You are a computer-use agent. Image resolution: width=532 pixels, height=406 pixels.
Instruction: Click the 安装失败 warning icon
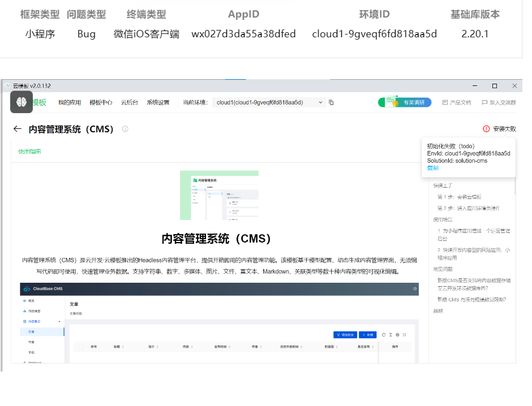(x=486, y=129)
